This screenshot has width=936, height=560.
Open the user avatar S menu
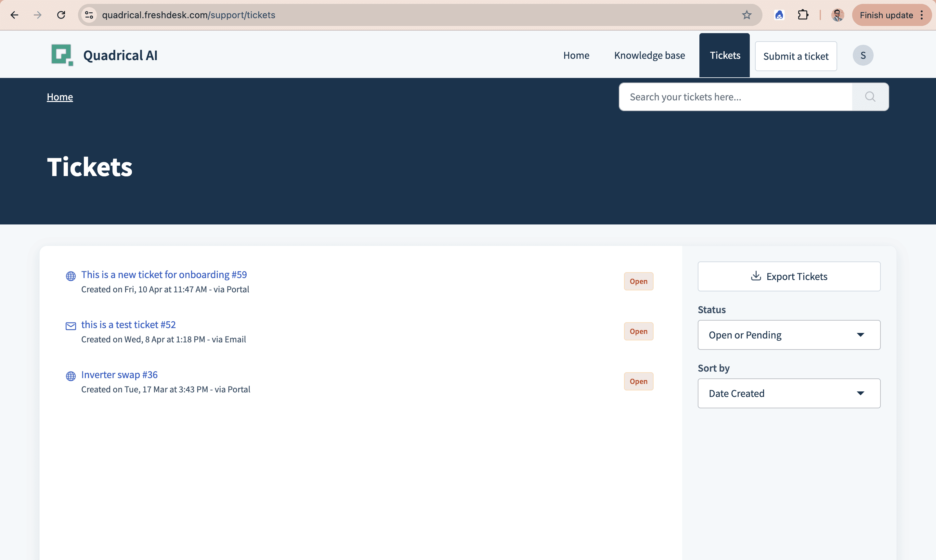863,56
